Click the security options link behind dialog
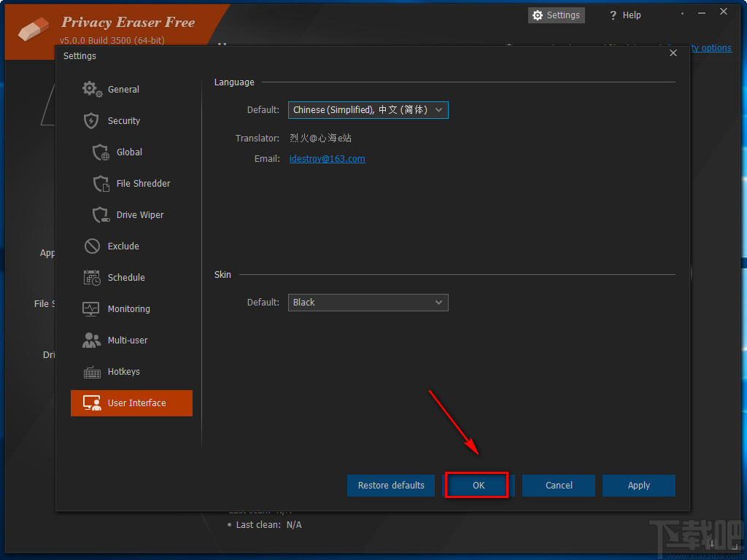Screen dimensions: 747x560 point(711,48)
